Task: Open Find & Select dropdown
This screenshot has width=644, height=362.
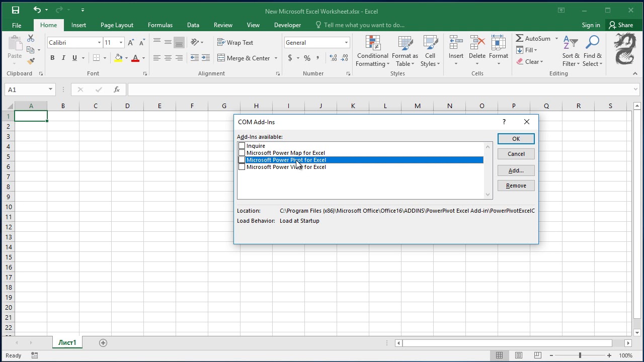Action: click(x=592, y=51)
